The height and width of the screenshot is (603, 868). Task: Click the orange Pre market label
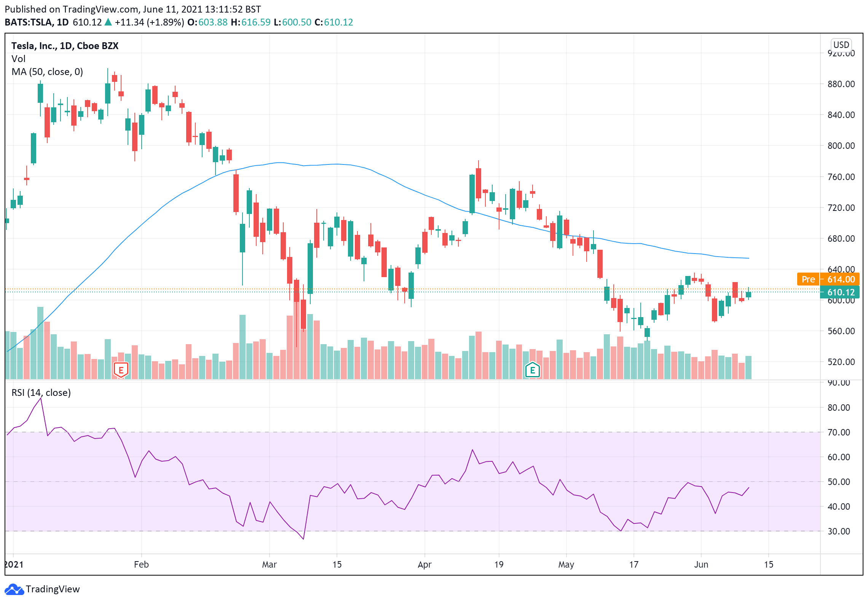(x=808, y=279)
